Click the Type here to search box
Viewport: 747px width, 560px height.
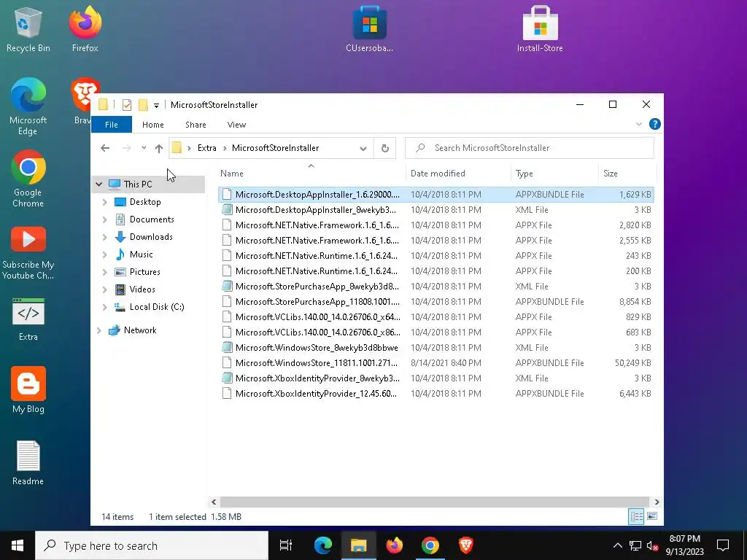pyautogui.click(x=152, y=545)
